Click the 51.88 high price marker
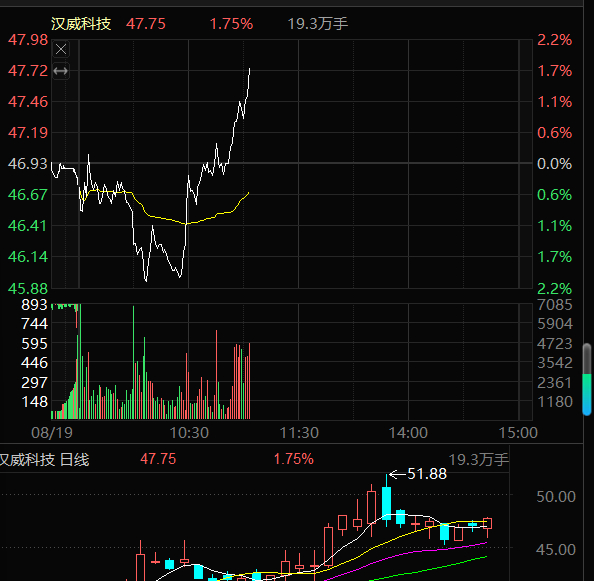Viewport: 594px width, 581px height. click(x=427, y=474)
